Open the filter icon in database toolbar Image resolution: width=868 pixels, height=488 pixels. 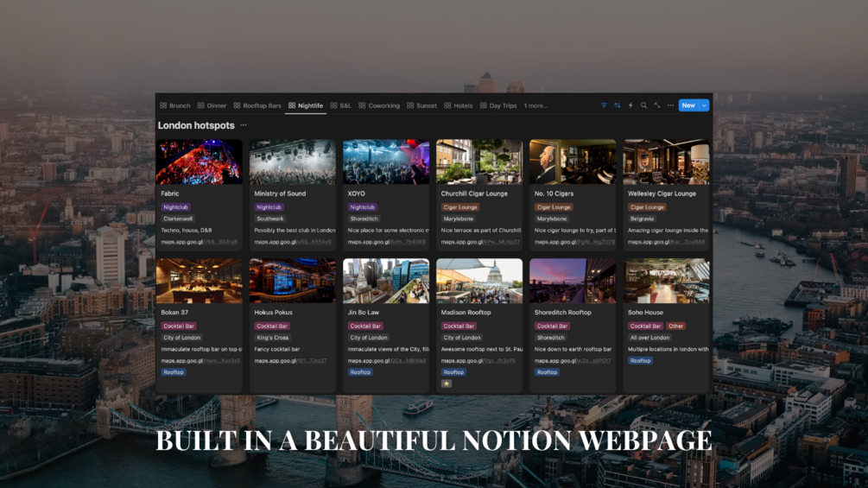point(604,105)
